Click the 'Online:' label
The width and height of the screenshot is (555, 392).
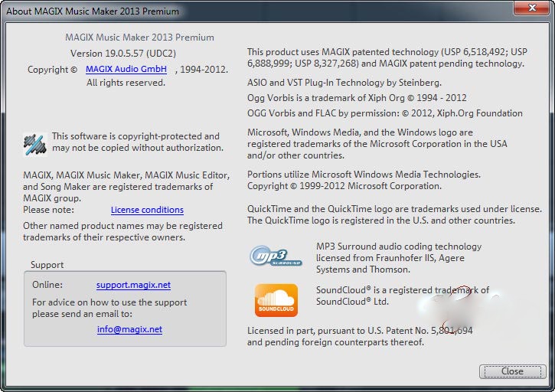click(x=47, y=285)
